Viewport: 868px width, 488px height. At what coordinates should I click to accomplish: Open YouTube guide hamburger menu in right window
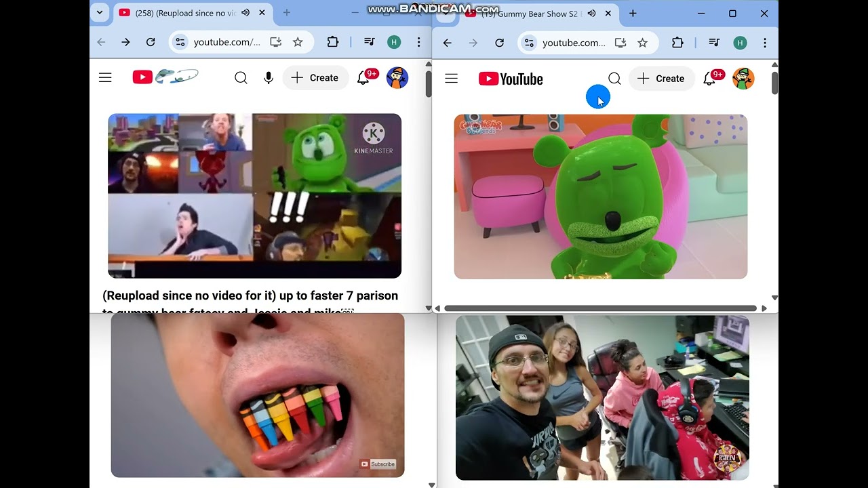tap(451, 79)
